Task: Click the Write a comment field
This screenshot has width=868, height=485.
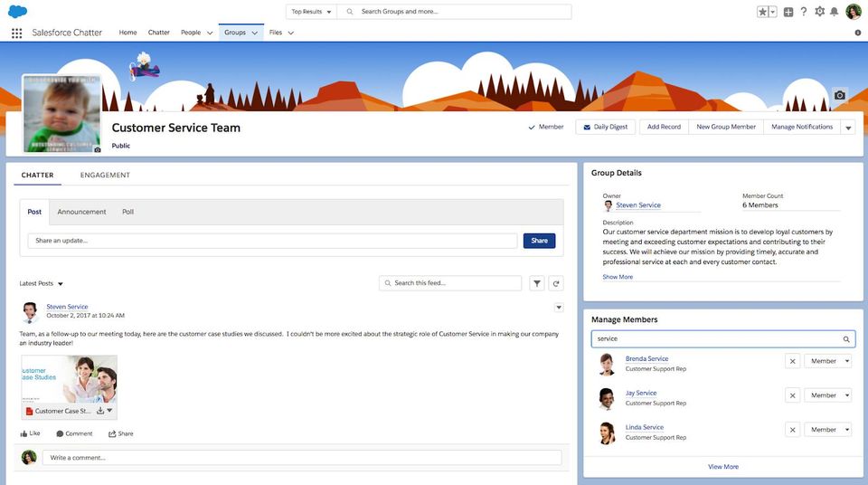Action: pyautogui.click(x=302, y=458)
